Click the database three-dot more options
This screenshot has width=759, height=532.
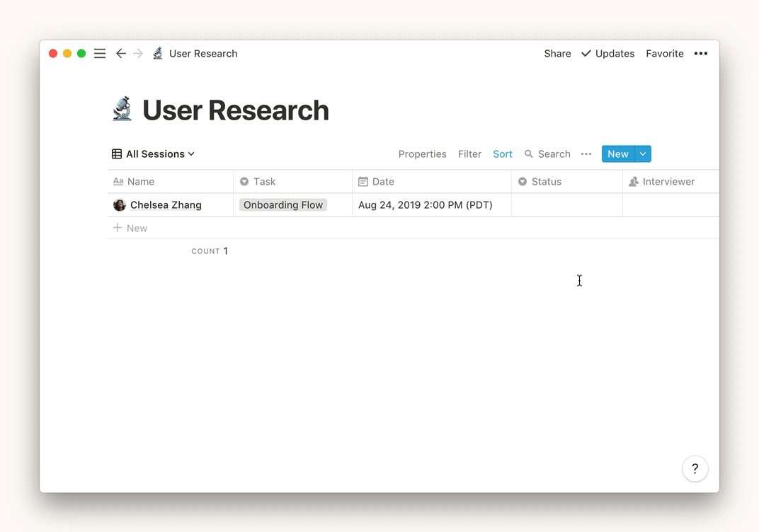586,154
